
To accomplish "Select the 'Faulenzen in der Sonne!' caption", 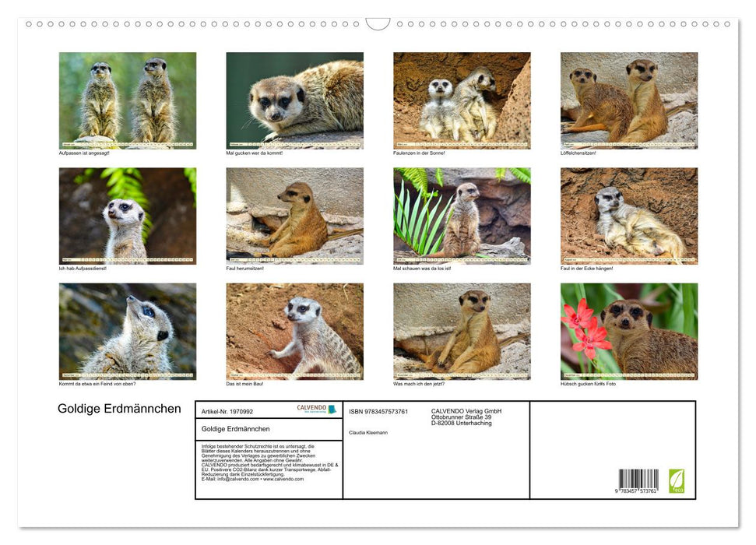I will tap(419, 153).
